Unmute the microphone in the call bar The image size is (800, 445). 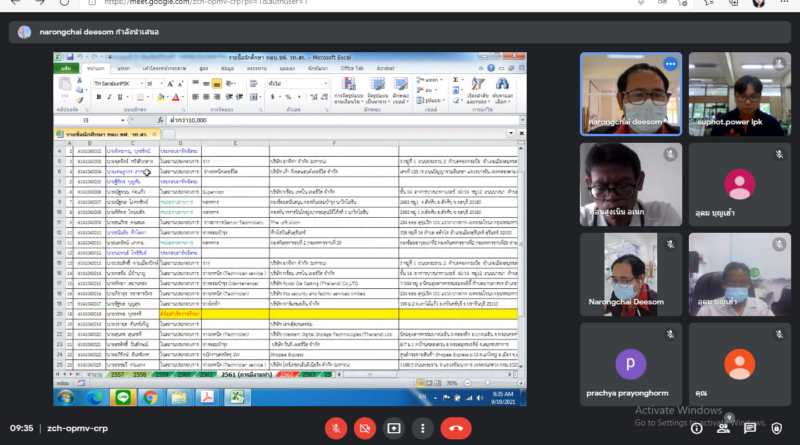click(x=337, y=428)
